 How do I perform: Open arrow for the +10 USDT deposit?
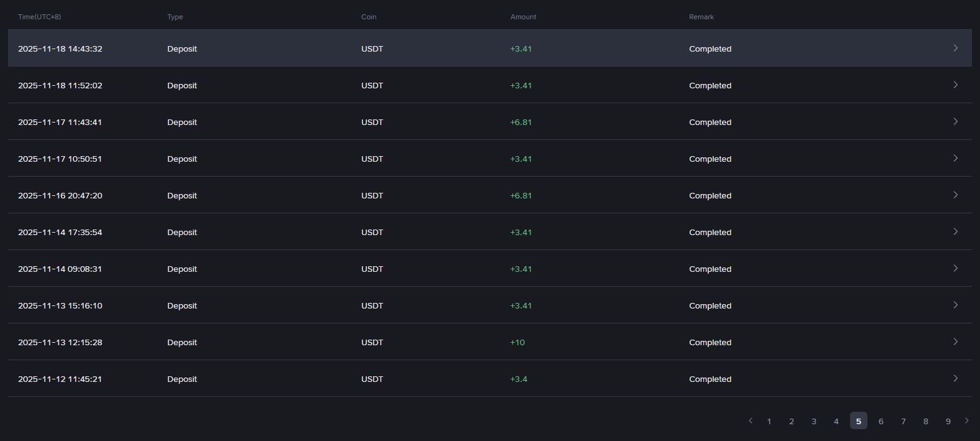(956, 341)
